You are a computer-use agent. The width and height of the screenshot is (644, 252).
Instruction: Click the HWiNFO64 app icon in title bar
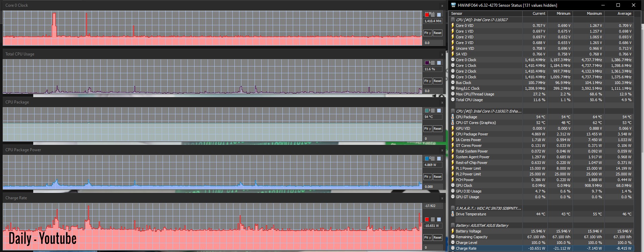[453, 5]
